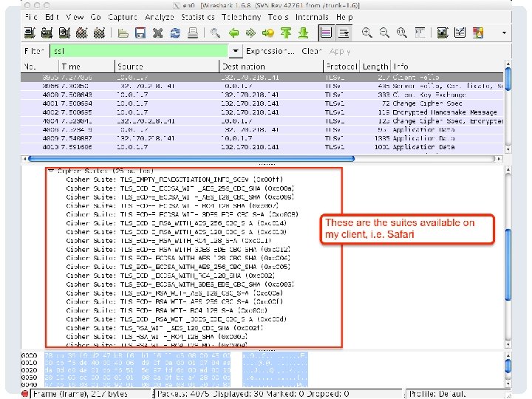
Task: Open the Go menu
Action: (x=95, y=17)
